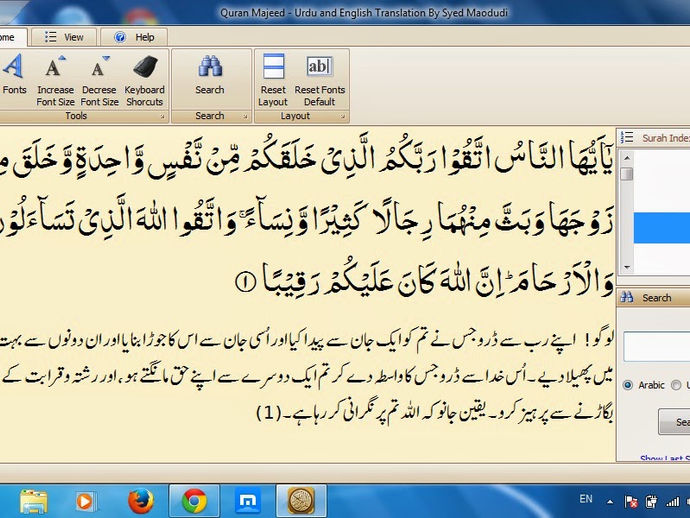Open Google Chrome from taskbar
This screenshot has width=690, height=518.
(x=194, y=501)
